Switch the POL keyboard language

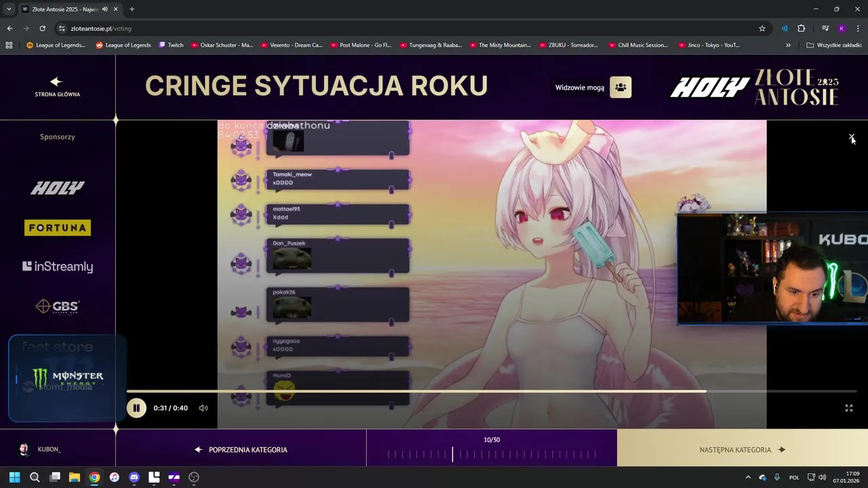click(794, 477)
